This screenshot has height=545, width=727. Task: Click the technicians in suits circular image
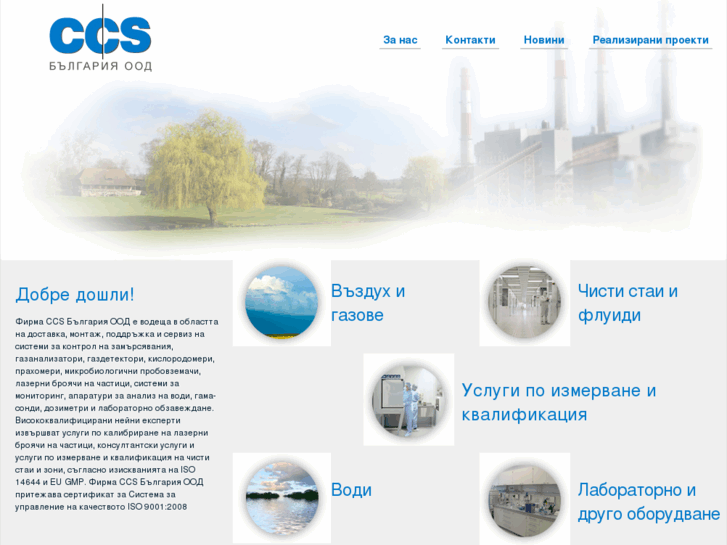click(x=408, y=400)
